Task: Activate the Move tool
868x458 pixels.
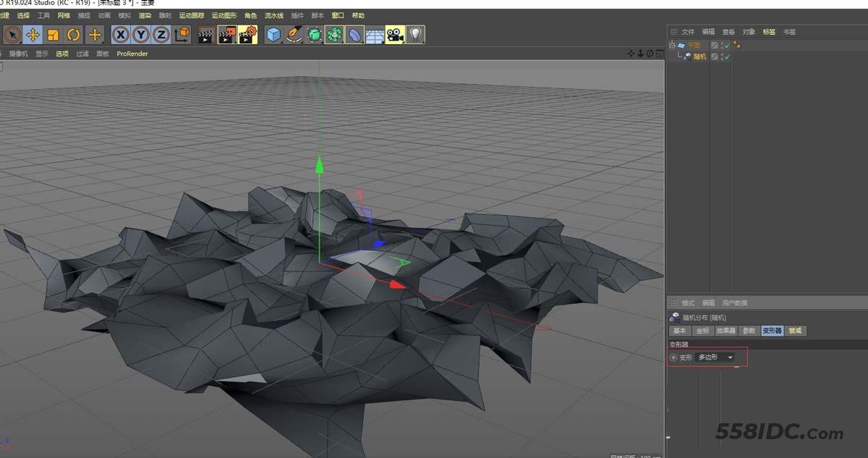Action: [x=33, y=34]
